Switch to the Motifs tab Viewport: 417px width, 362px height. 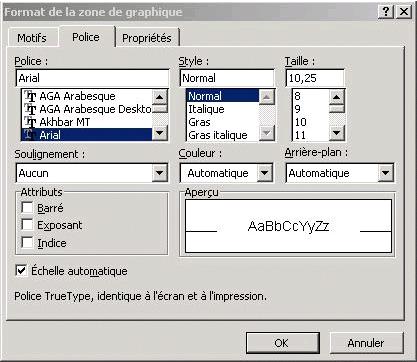pos(32,38)
